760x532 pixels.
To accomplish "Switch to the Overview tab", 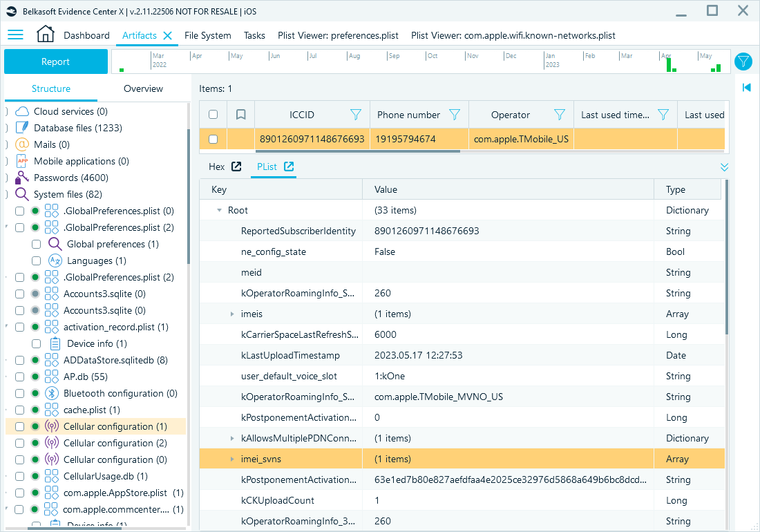I will (143, 88).
